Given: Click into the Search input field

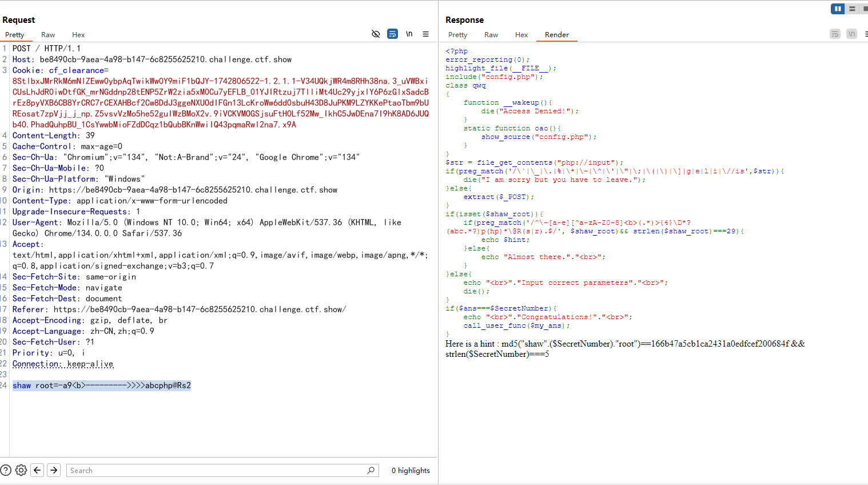Looking at the screenshot, I should click(217, 470).
